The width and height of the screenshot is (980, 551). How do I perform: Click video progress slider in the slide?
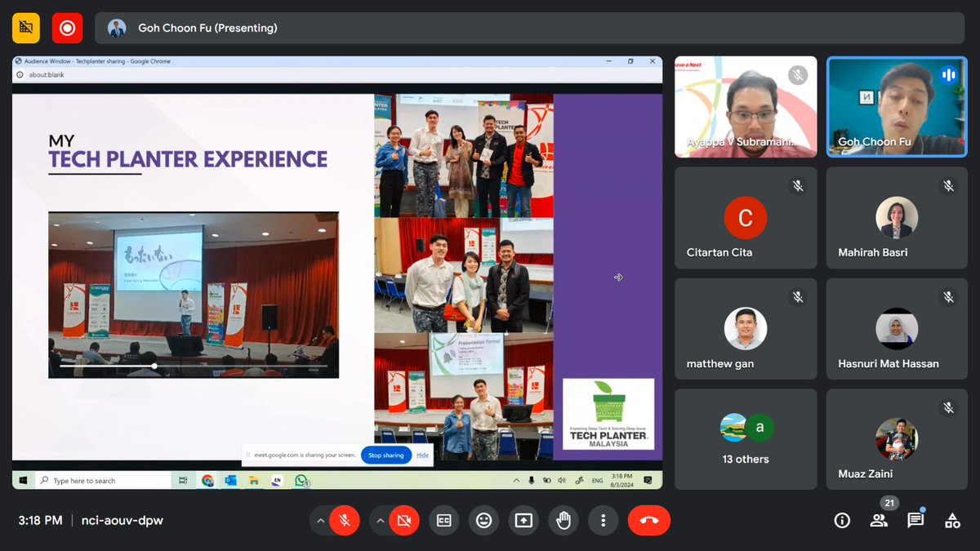(194, 366)
